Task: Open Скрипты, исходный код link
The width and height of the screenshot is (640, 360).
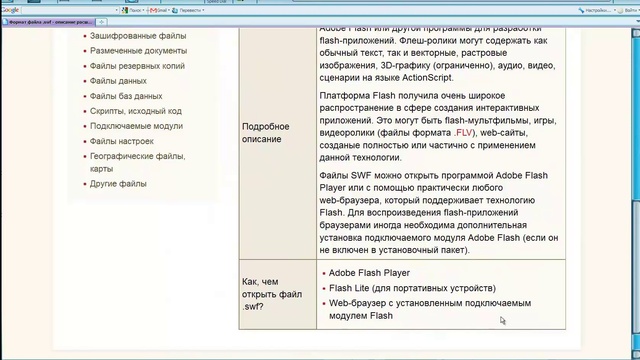Action: [136, 111]
